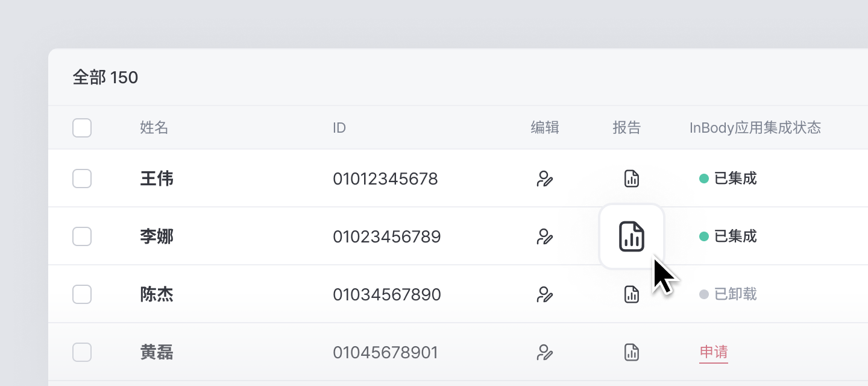
Task: View report icon for 黄磊
Action: (x=631, y=352)
